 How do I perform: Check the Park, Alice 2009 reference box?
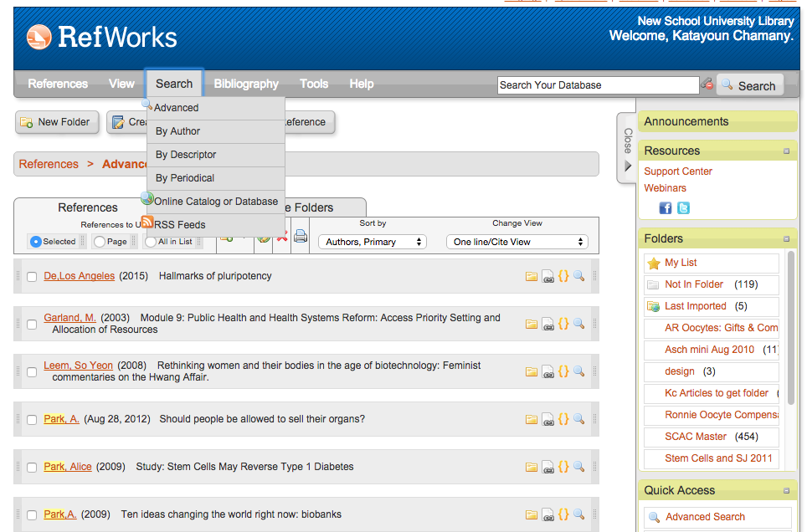coord(32,467)
